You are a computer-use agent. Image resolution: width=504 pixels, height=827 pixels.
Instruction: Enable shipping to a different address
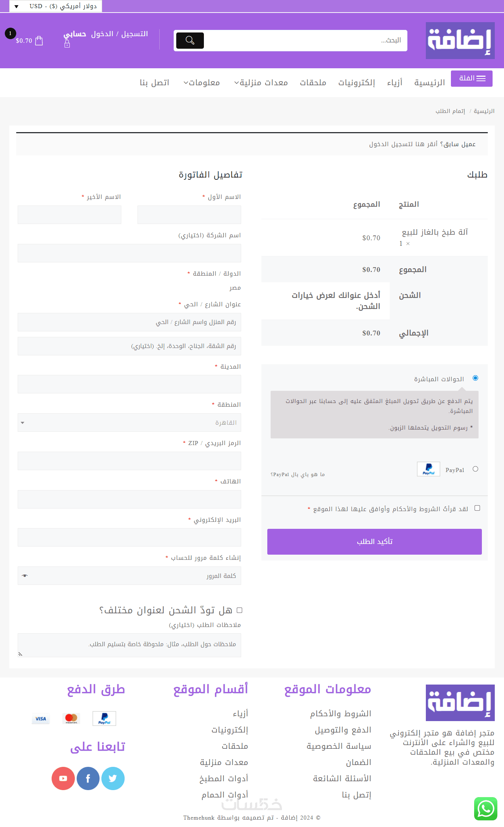[239, 610]
